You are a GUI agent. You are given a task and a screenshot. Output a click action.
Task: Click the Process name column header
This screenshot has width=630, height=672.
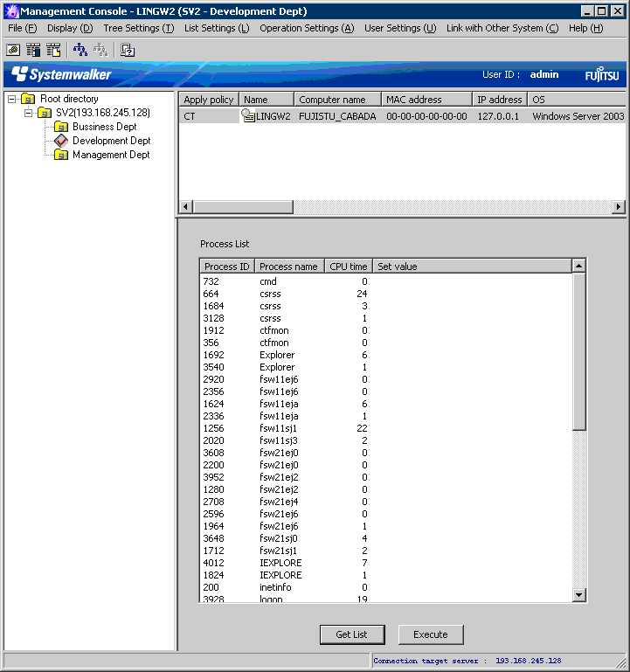click(x=288, y=267)
